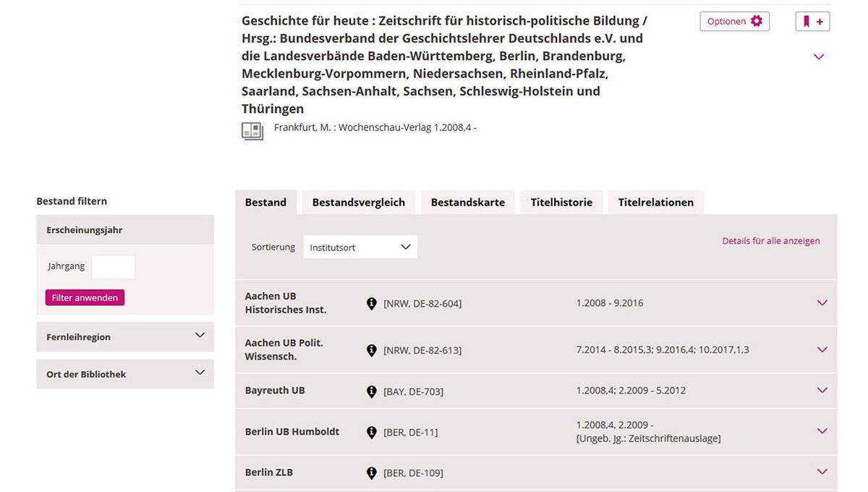868x492 pixels.
Task: Expand Bayreuth UB holdings row
Action: [822, 391]
